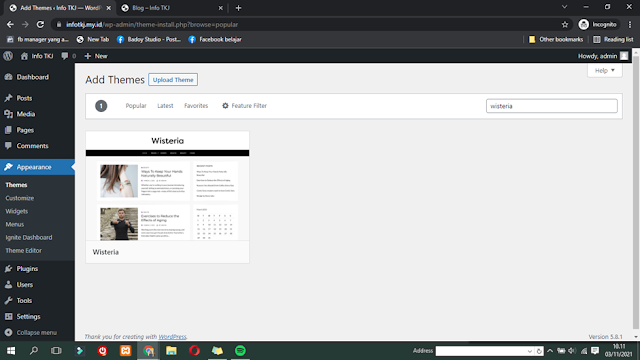Image resolution: width=640 pixels, height=360 pixels.
Task: Open Ignite Dashboard submenu
Action: click(29, 237)
